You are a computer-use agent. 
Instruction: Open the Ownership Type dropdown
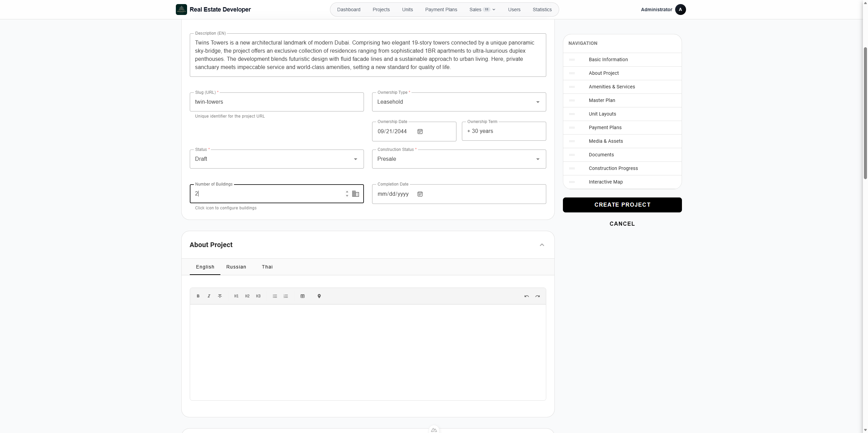coord(459,102)
